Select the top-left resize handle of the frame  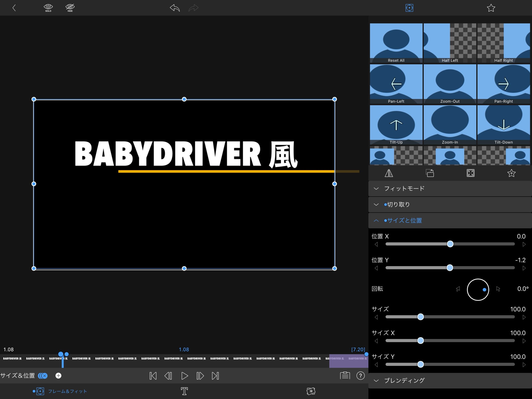tap(34, 99)
